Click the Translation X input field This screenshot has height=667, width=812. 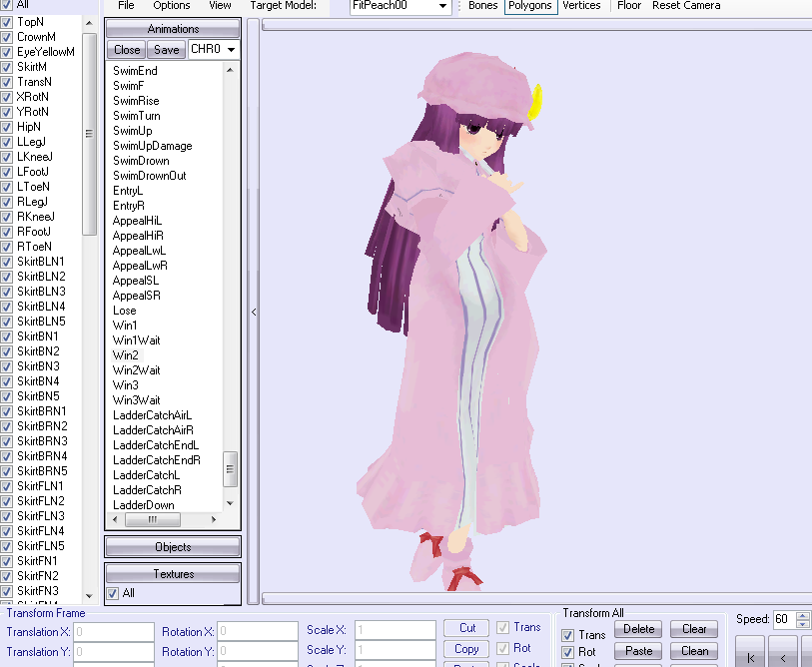pos(114,632)
